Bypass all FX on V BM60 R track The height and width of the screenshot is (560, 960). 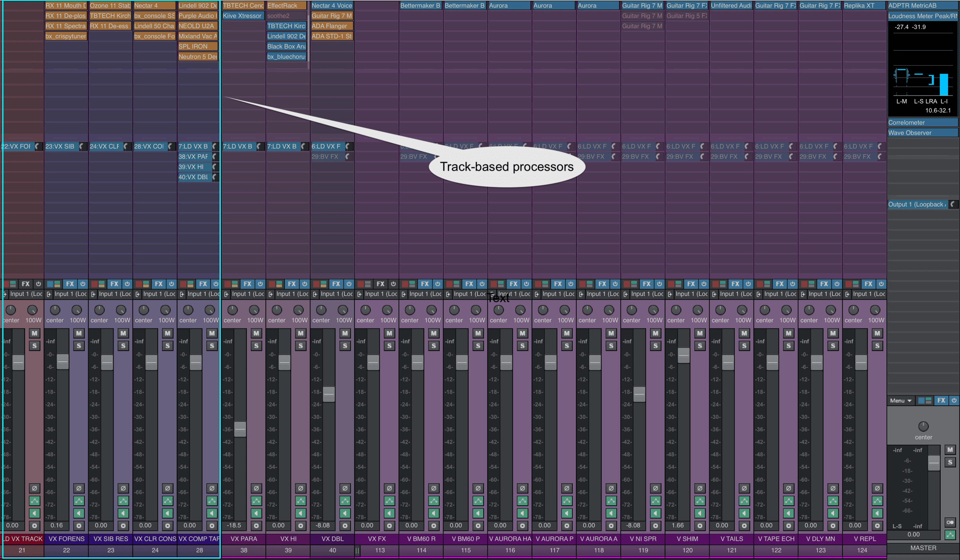tap(438, 284)
